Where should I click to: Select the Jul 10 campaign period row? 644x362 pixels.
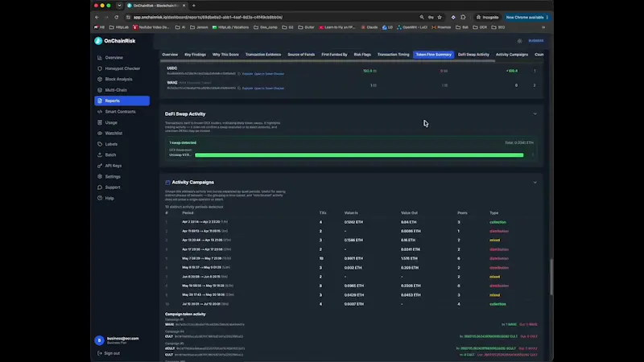coord(353,304)
